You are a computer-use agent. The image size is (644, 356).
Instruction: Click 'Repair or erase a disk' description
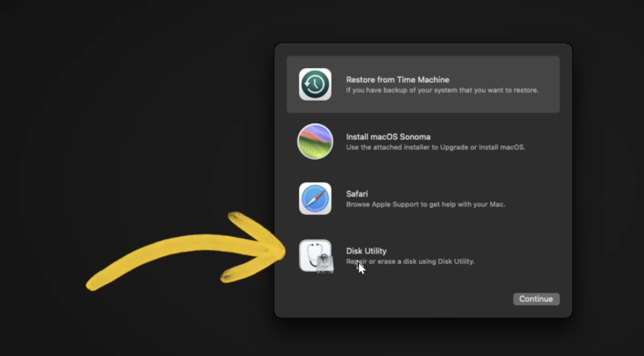pos(410,262)
